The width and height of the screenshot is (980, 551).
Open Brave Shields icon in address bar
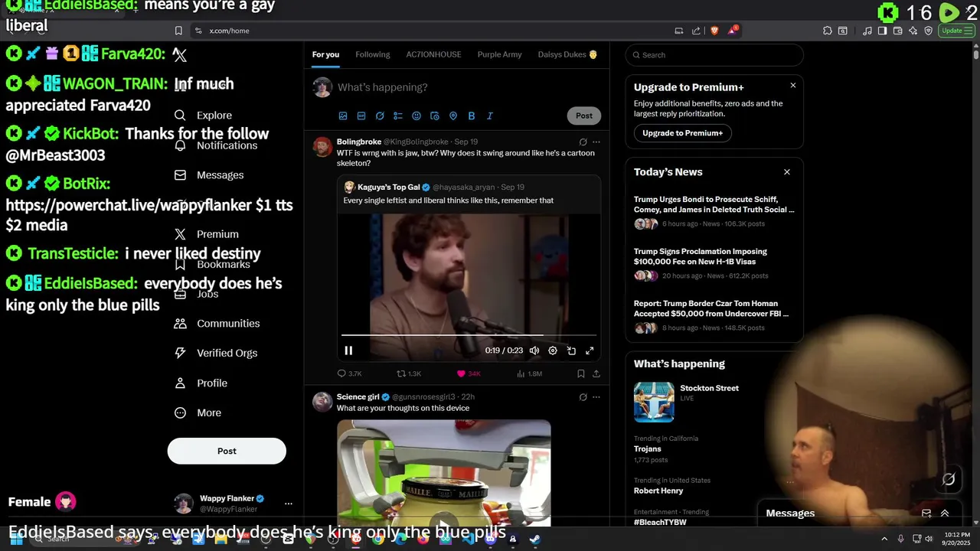(714, 31)
